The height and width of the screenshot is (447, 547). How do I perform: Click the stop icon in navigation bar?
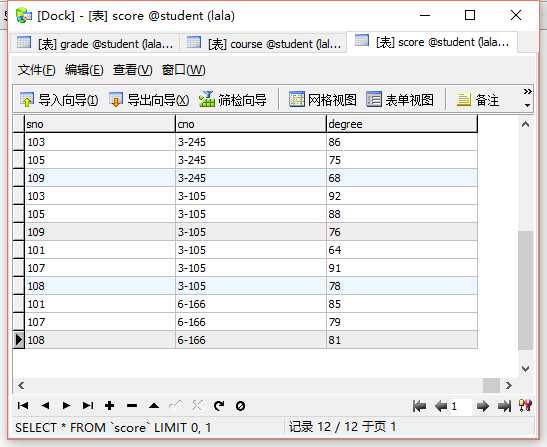coord(240,406)
